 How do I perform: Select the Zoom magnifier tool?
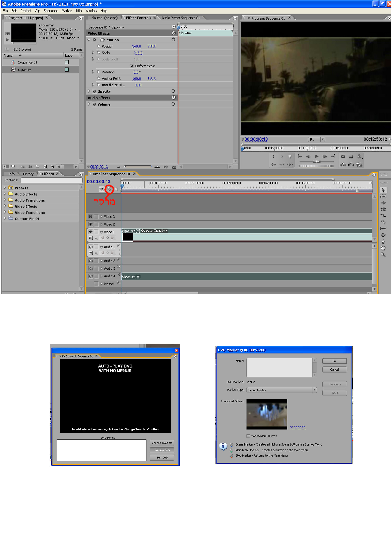(x=383, y=254)
